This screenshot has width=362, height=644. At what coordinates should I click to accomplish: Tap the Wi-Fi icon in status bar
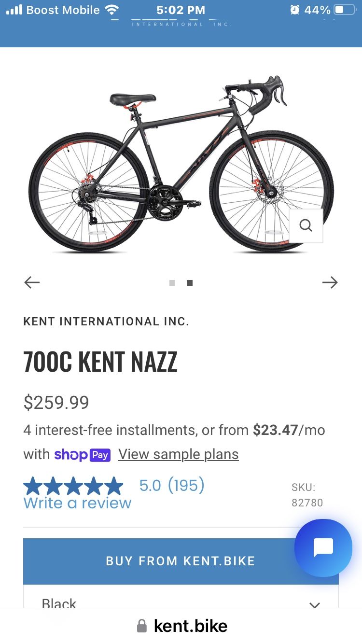112,10
